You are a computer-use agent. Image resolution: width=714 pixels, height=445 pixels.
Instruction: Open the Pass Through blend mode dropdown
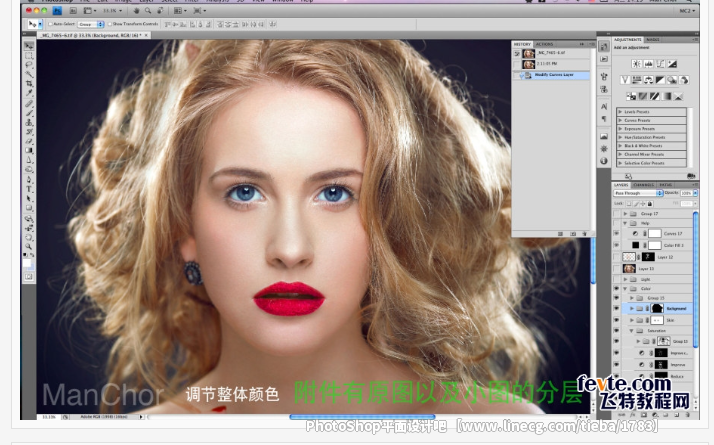(x=638, y=194)
